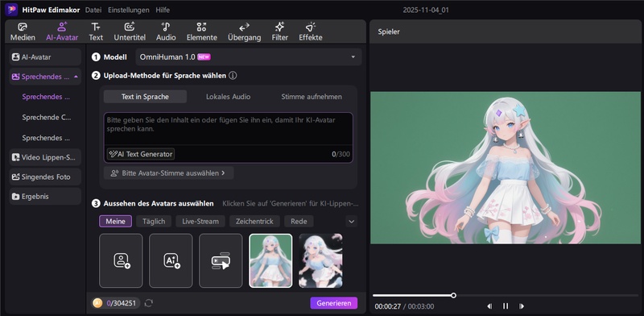Select the green-background anime avatar thumbnail
This screenshot has width=644, height=316.
270,261
